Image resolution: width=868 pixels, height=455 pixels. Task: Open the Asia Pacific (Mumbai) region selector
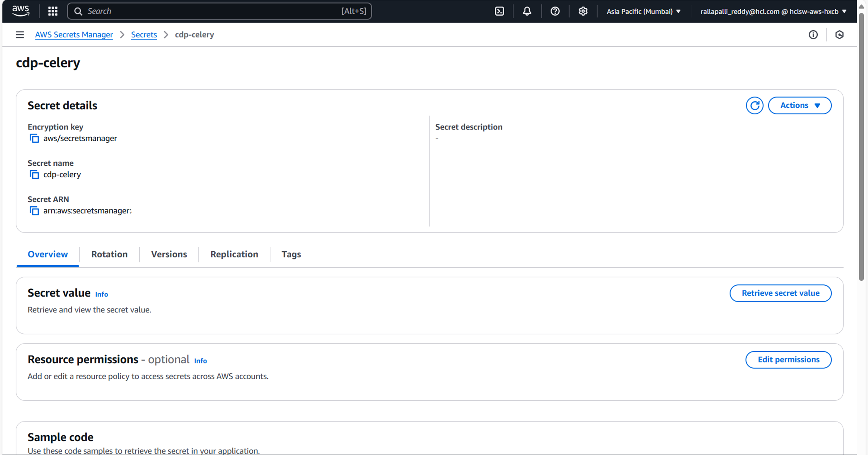pos(643,12)
